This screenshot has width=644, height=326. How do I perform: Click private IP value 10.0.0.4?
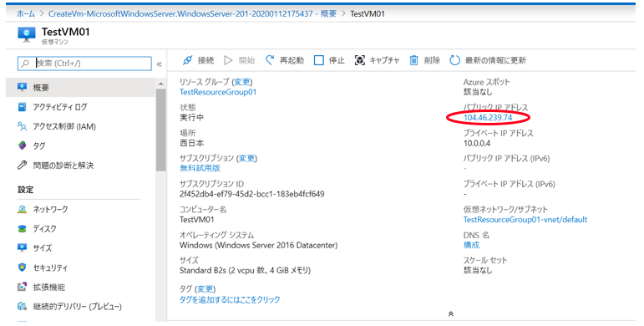click(x=477, y=143)
